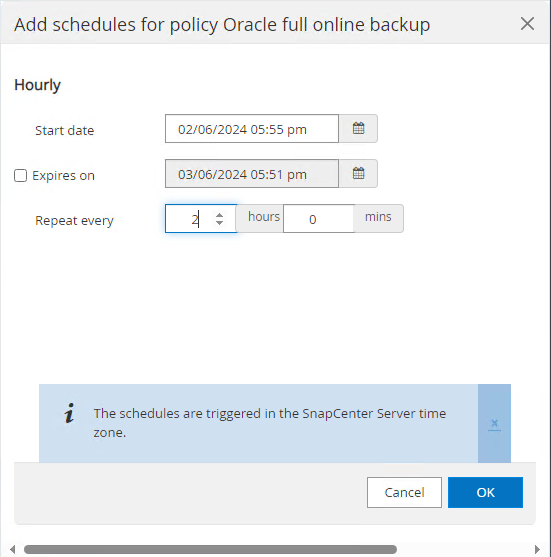Click the Hourly heading
Screen dimensions: 551x557
[37, 85]
